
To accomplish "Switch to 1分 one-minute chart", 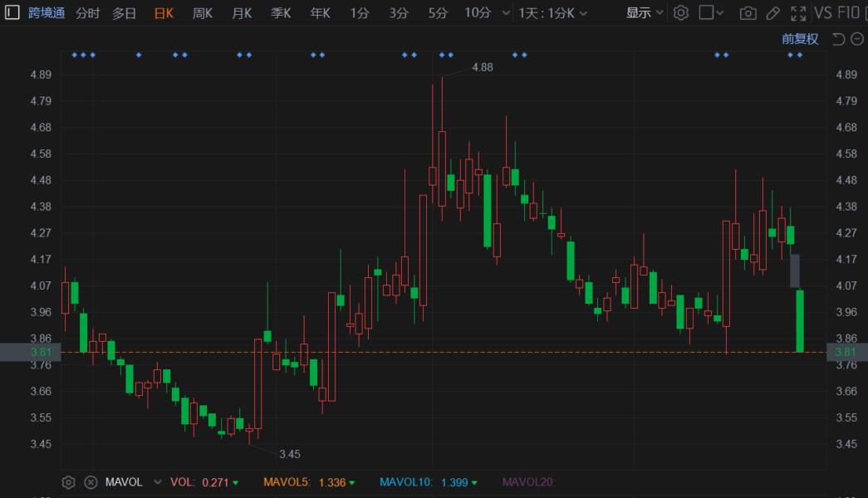I will (360, 12).
